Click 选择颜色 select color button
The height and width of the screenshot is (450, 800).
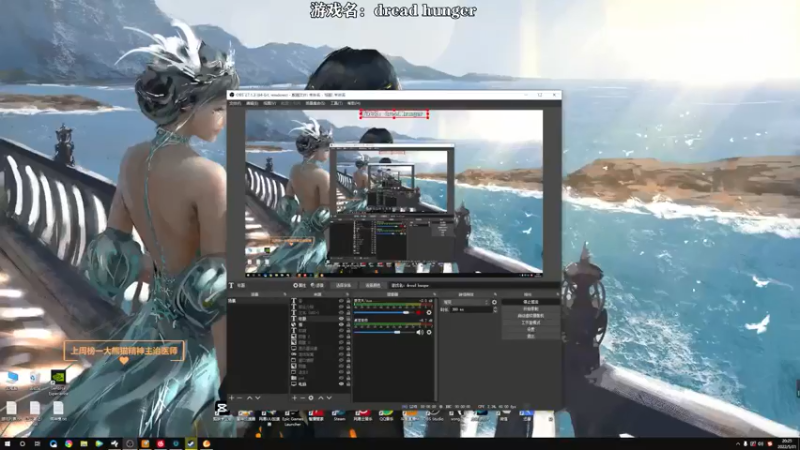373,285
